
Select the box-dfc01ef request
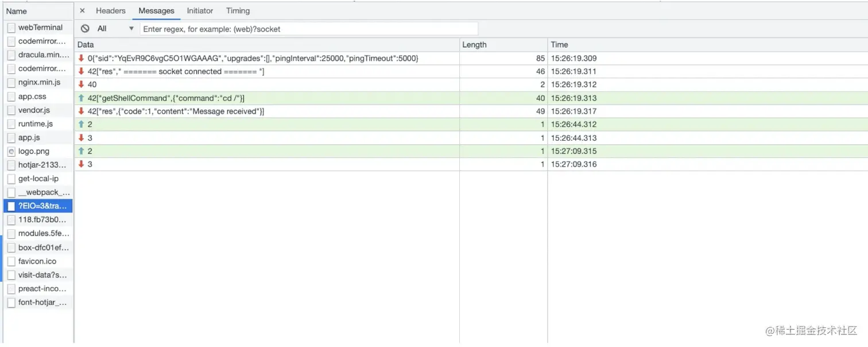coord(38,248)
